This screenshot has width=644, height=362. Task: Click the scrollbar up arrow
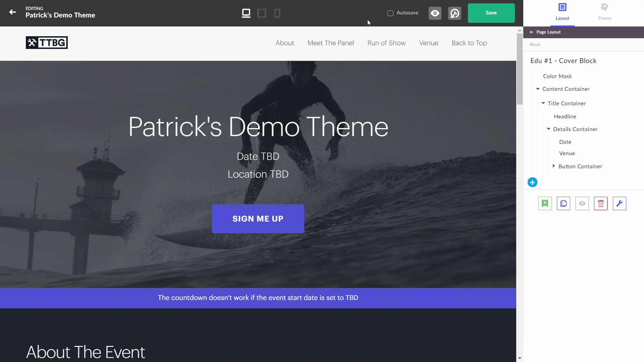pyautogui.click(x=520, y=30)
